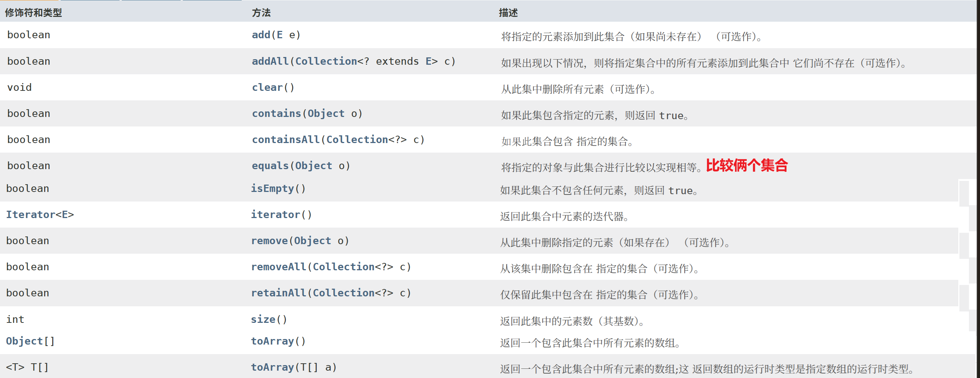The image size is (980, 378).
Task: Open the clear() method link
Action: tap(267, 88)
